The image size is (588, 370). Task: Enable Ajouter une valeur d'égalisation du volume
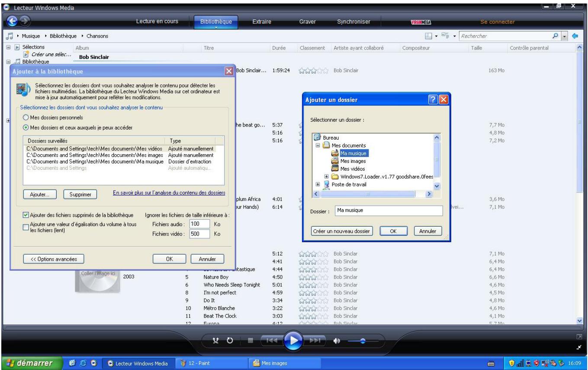26,227
